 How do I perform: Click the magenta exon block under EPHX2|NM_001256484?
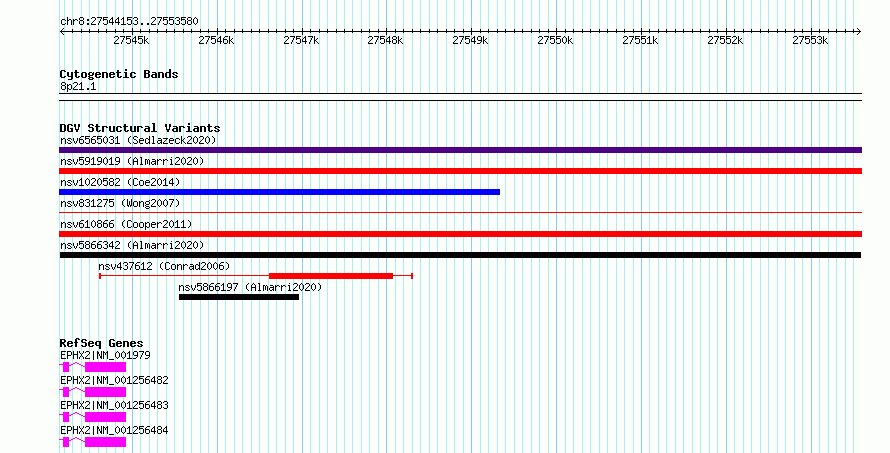(x=105, y=442)
